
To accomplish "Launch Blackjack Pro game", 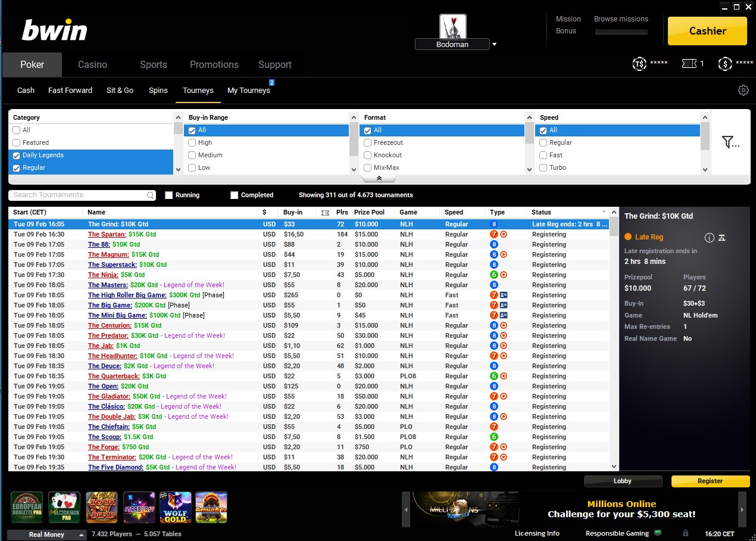I will tap(64, 507).
